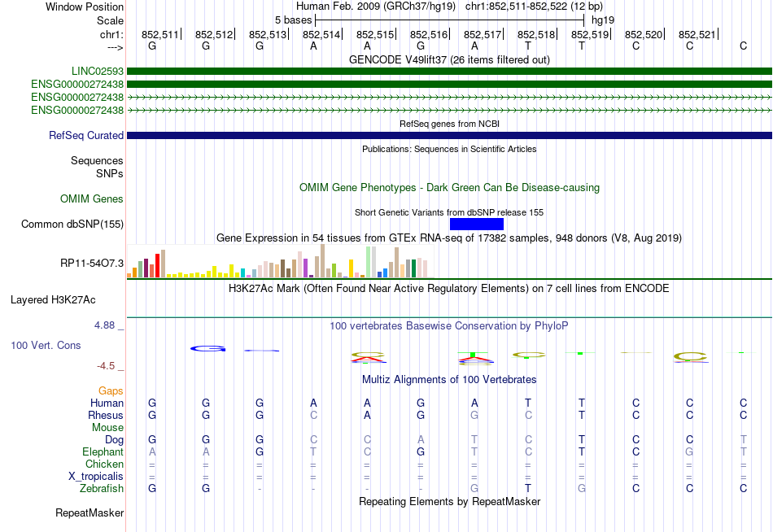Click Multiz Alignments of 100 Vertebrates title
Image resolution: width=773 pixels, height=532 pixels.
[x=449, y=380]
